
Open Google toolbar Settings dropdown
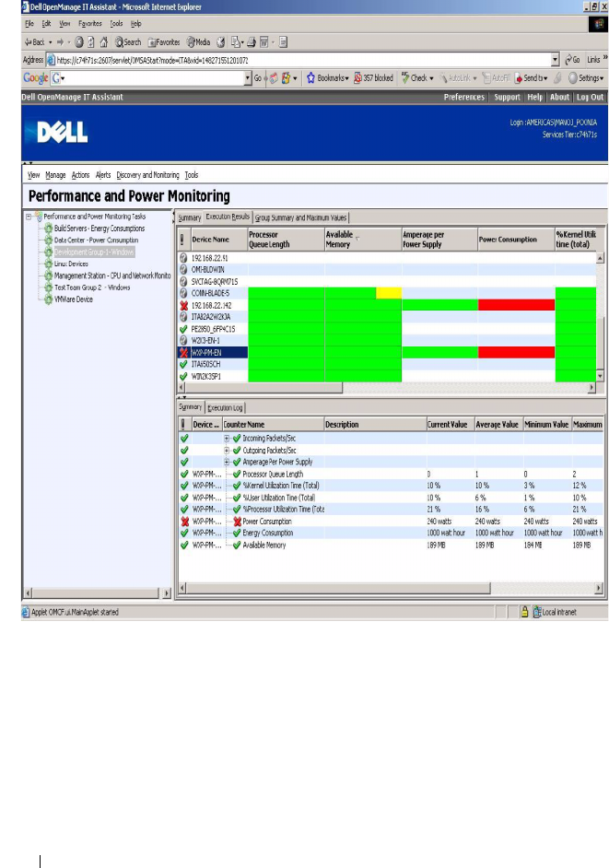point(586,78)
